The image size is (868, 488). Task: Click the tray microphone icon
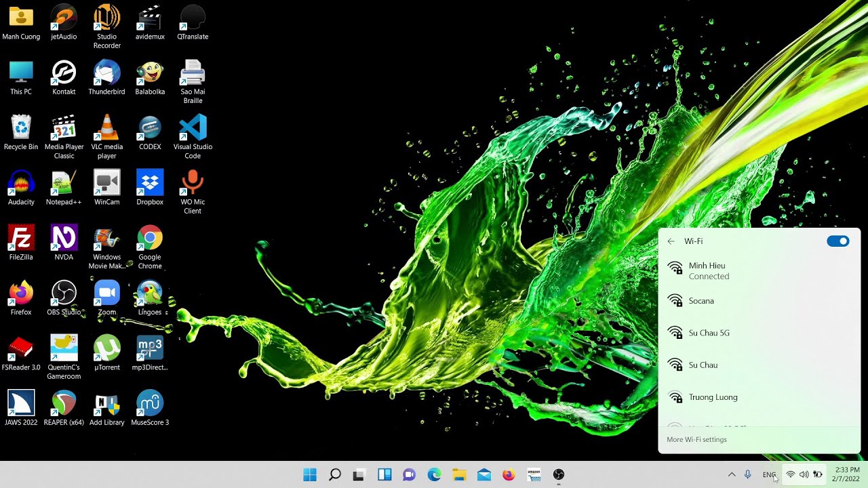point(748,474)
